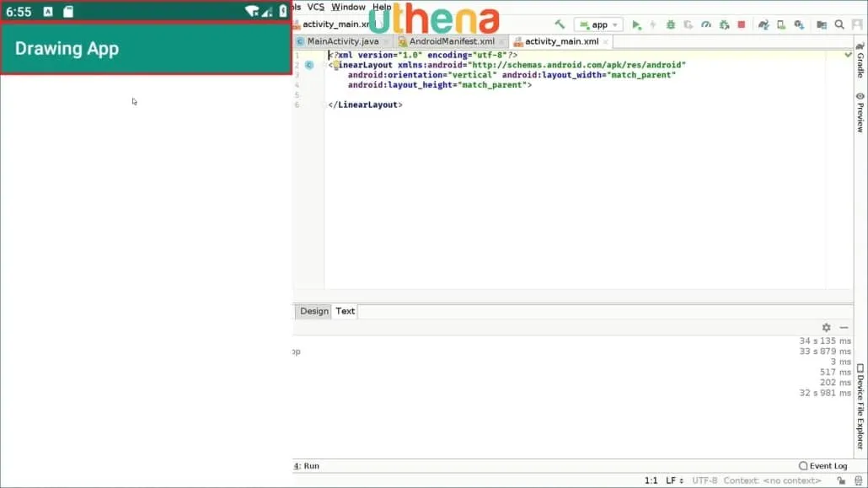868x488 pixels.
Task: Switch to the AndroidManifest.xml tab
Action: tap(451, 41)
